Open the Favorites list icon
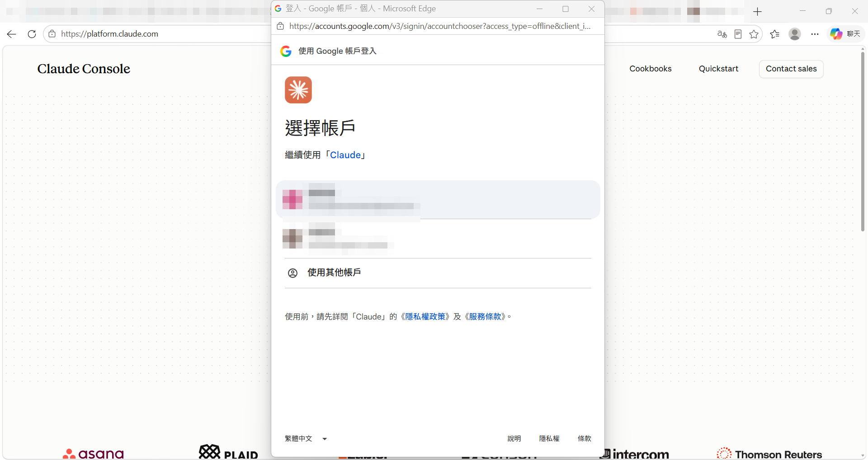 coord(775,34)
